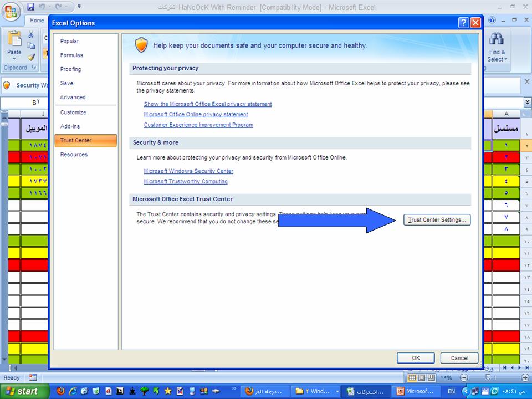Open the Office Button menu in Excel
532x399 pixels.
[11, 11]
